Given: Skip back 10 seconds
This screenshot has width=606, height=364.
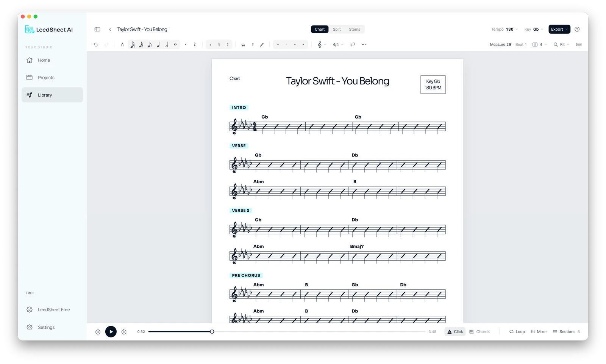Looking at the screenshot, I should click(x=98, y=332).
